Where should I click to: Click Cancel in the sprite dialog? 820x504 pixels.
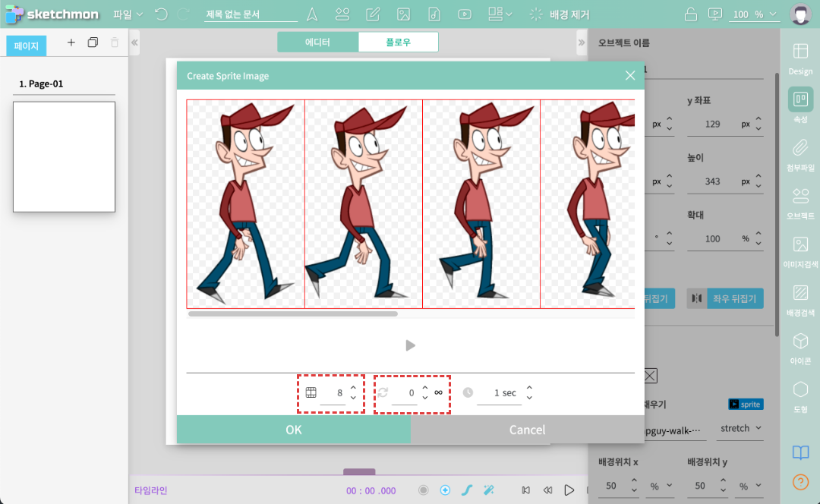(x=527, y=430)
